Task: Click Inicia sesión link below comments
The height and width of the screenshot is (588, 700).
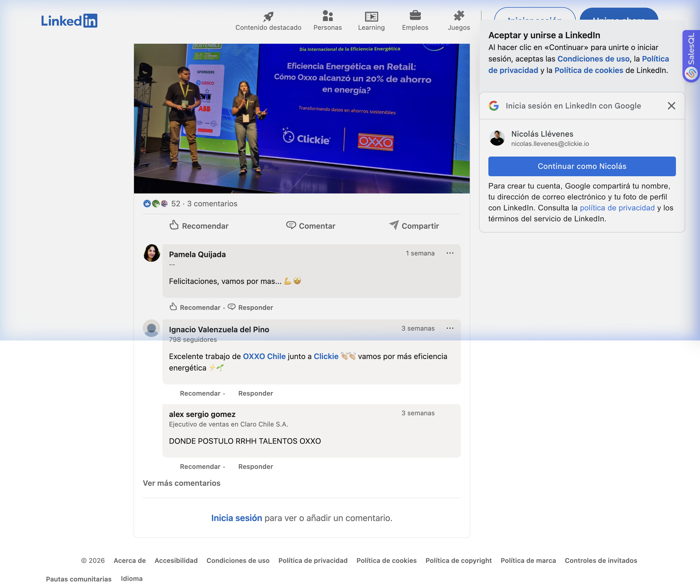Action: click(x=236, y=518)
